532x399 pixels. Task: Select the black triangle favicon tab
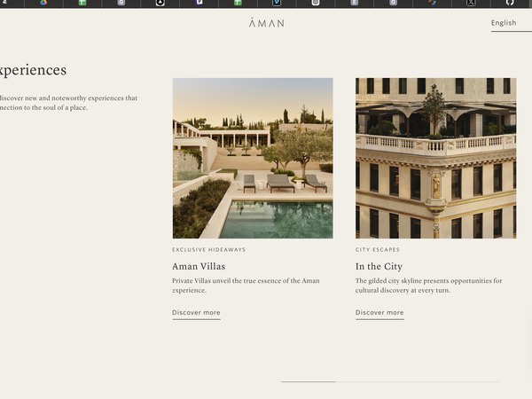pyautogui.click(x=160, y=3)
